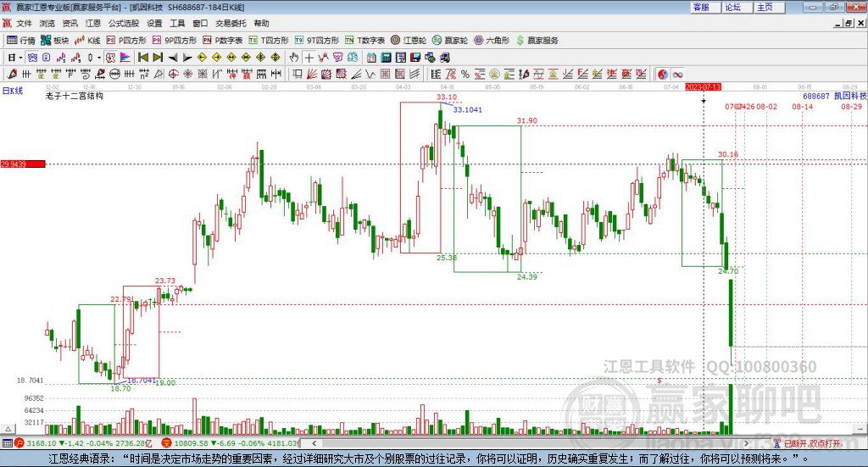
Task: Select the circular target crosshair tool
Action: pos(173,74)
